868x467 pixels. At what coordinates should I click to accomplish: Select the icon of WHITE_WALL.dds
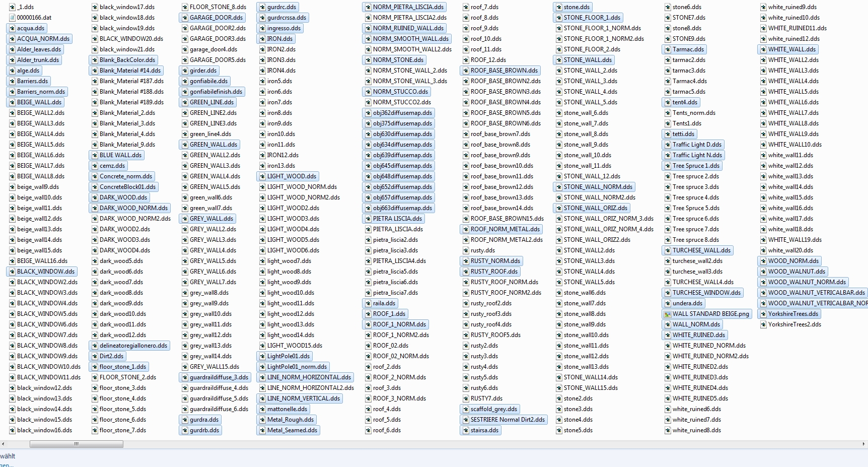pos(763,49)
